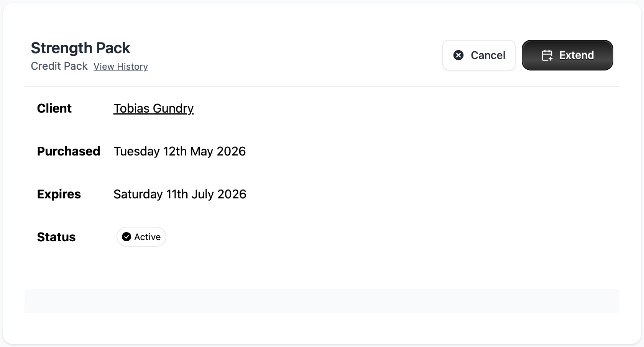Click the word Active in status badge
This screenshot has height=347, width=644.
click(x=147, y=237)
